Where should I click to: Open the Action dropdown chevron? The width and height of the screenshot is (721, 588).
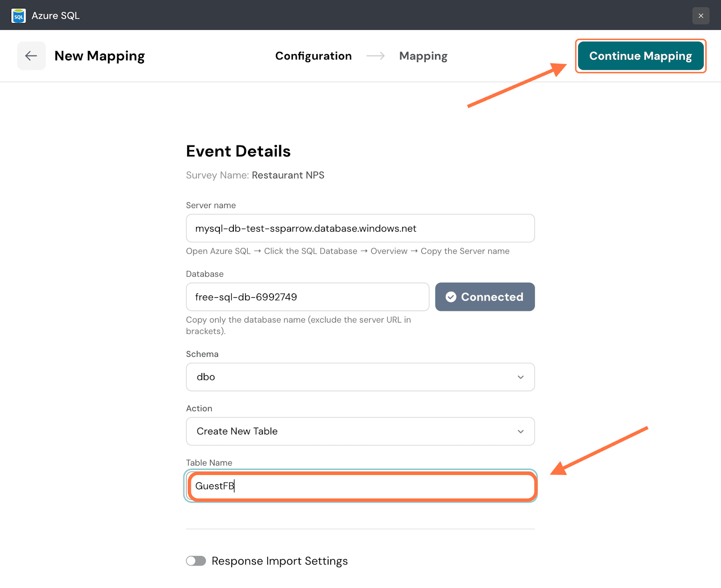[x=520, y=432]
